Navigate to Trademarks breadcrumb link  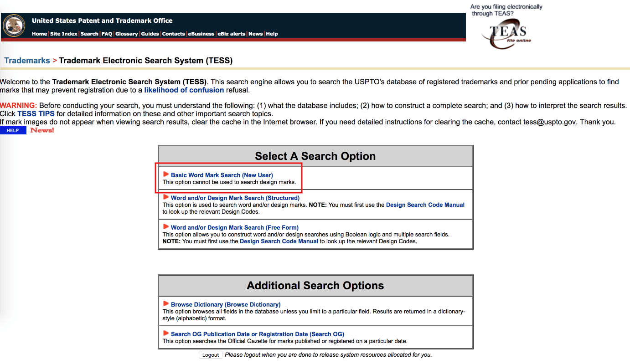pyautogui.click(x=27, y=61)
